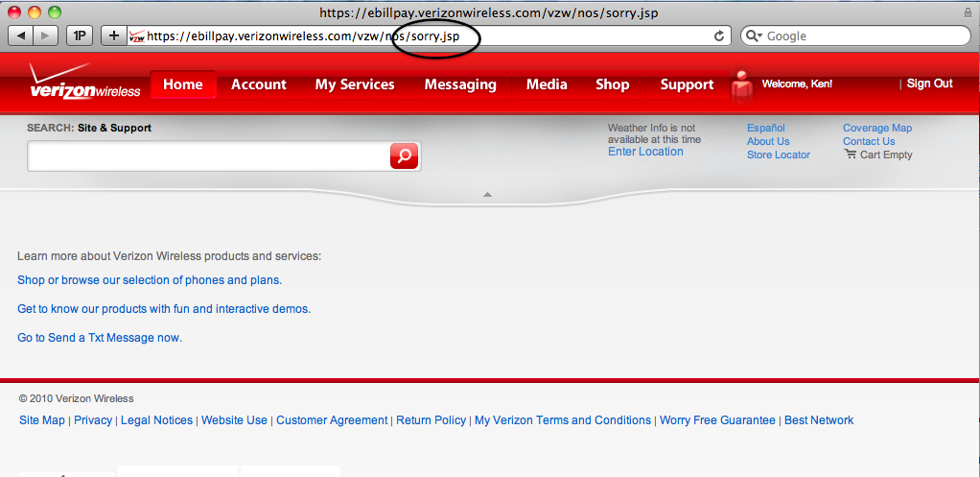Open the Shop menu

[613, 84]
